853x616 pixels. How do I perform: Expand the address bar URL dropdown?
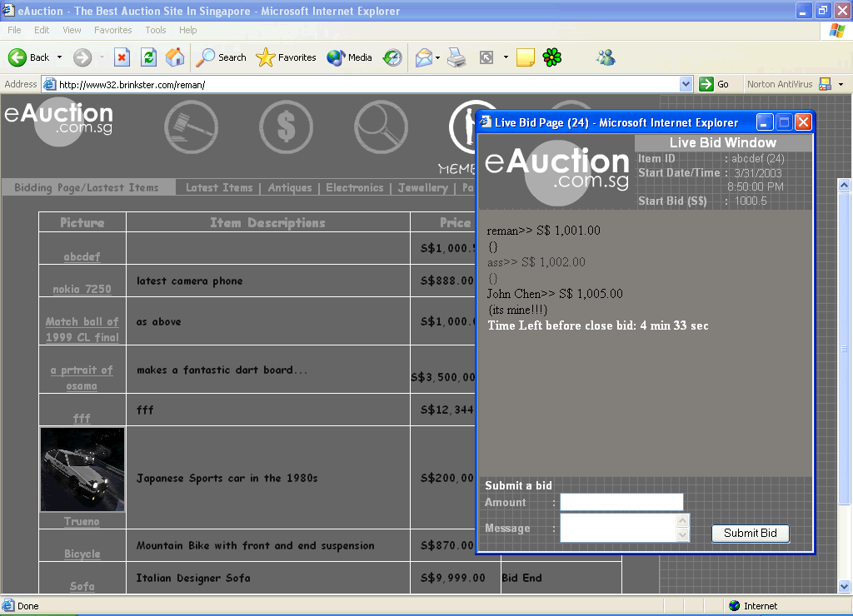point(686,84)
